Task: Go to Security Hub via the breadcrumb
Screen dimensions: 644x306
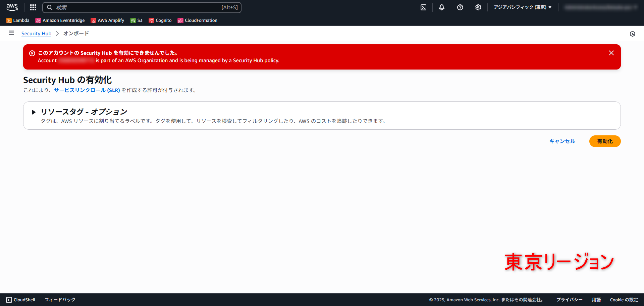Action: tap(36, 33)
